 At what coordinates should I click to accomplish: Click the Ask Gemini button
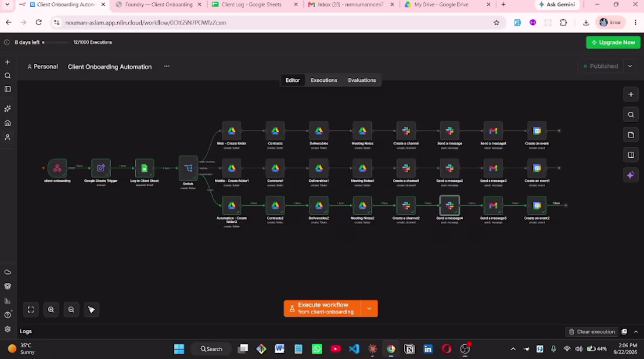[x=557, y=5]
